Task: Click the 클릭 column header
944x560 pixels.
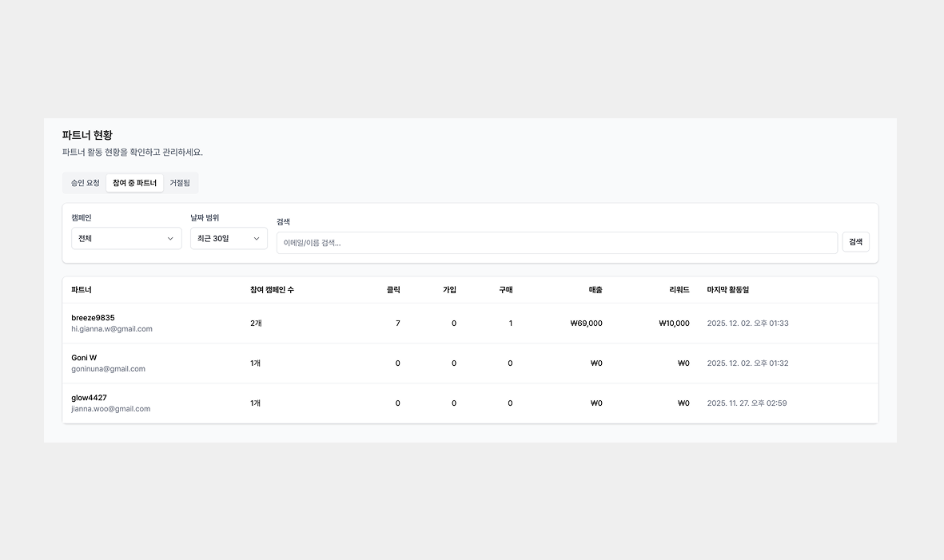Action: [x=393, y=290]
